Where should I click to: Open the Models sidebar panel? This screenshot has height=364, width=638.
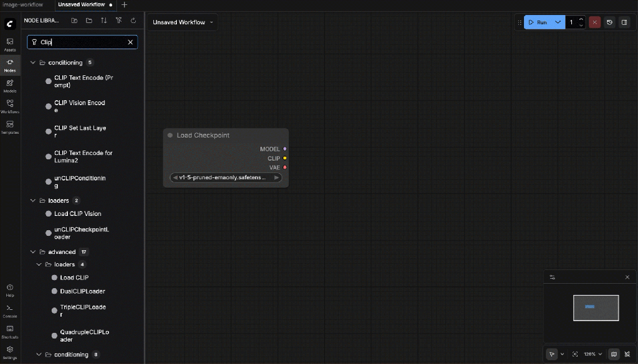coord(10,85)
